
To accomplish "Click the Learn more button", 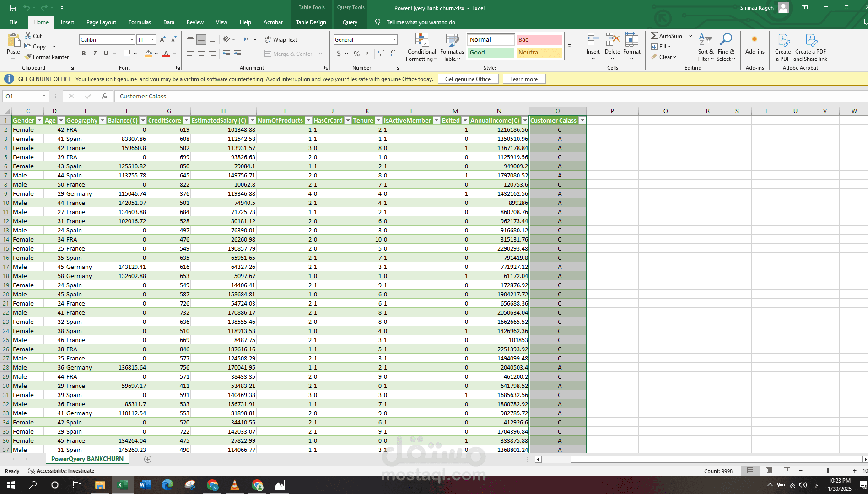I will click(x=524, y=79).
